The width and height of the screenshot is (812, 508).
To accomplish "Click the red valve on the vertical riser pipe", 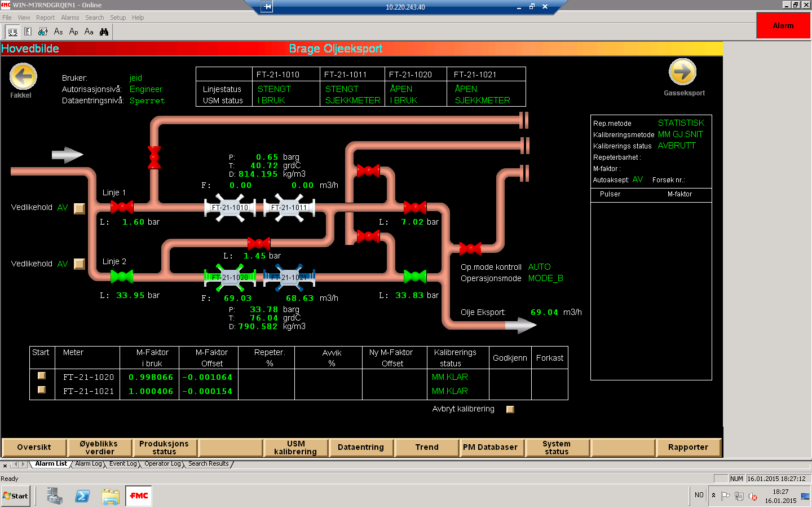I will [x=154, y=157].
